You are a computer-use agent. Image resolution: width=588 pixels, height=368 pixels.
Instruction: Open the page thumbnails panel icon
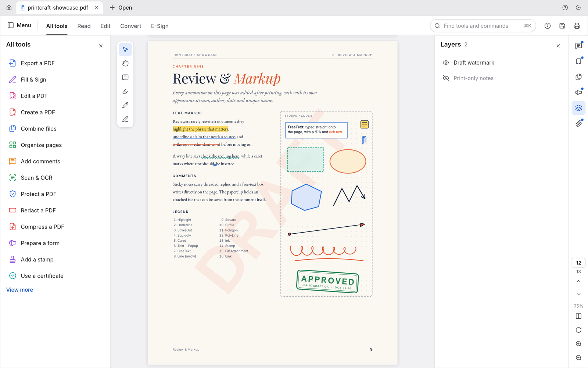(578, 77)
